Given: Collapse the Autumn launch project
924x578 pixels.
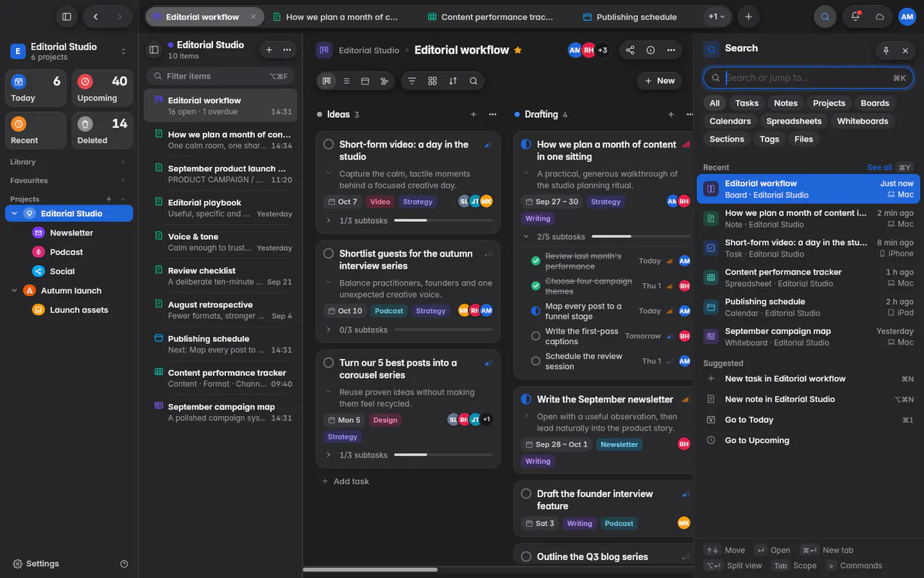Looking at the screenshot, I should [14, 290].
